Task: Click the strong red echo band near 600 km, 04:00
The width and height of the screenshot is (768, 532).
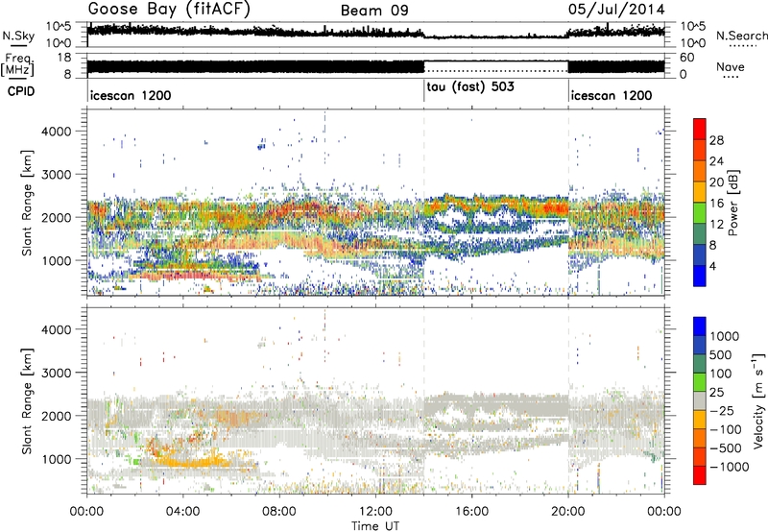Action: click(194, 277)
